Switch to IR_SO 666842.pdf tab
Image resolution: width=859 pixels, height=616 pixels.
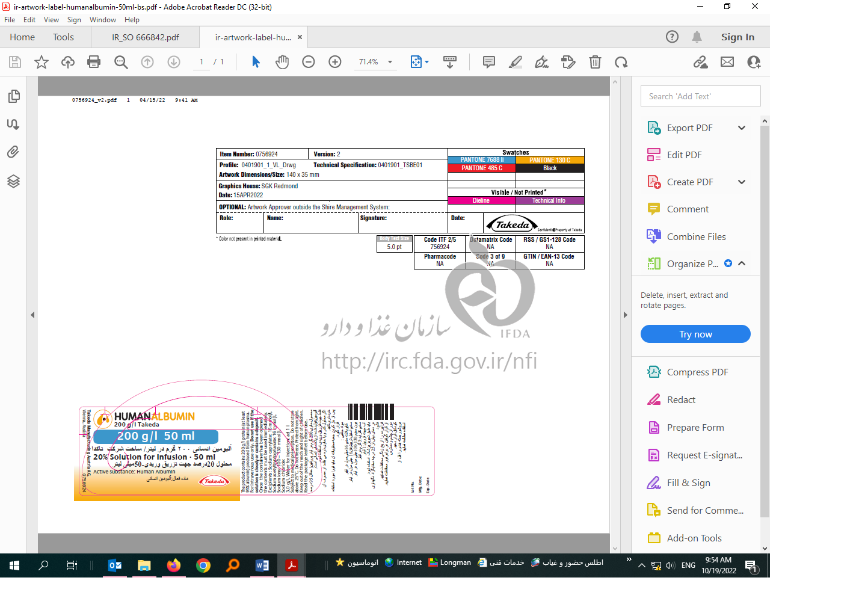tap(145, 37)
